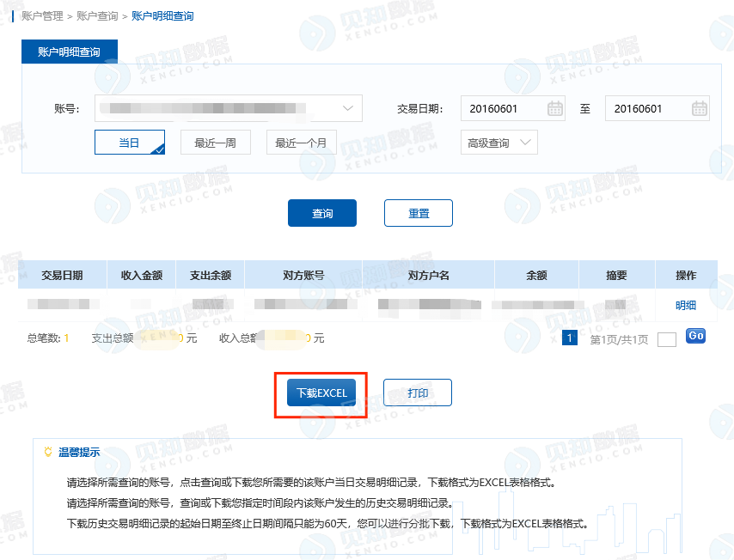Click the 查询 button
Screen dimensions: 734x560
pos(322,213)
